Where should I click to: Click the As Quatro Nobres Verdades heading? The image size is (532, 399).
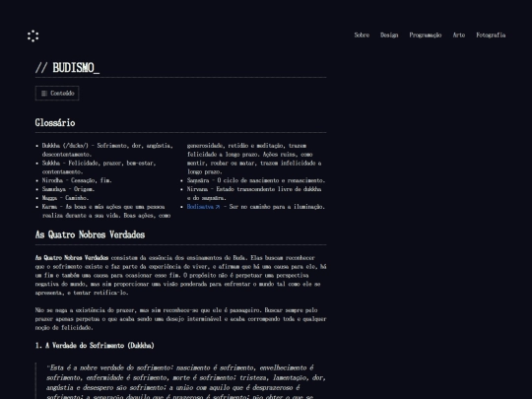90,234
